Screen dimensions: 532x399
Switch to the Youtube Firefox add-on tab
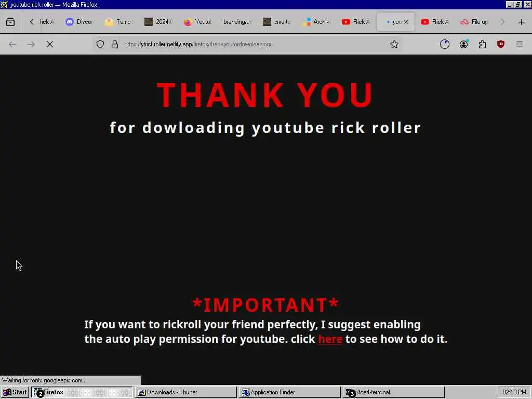click(198, 22)
